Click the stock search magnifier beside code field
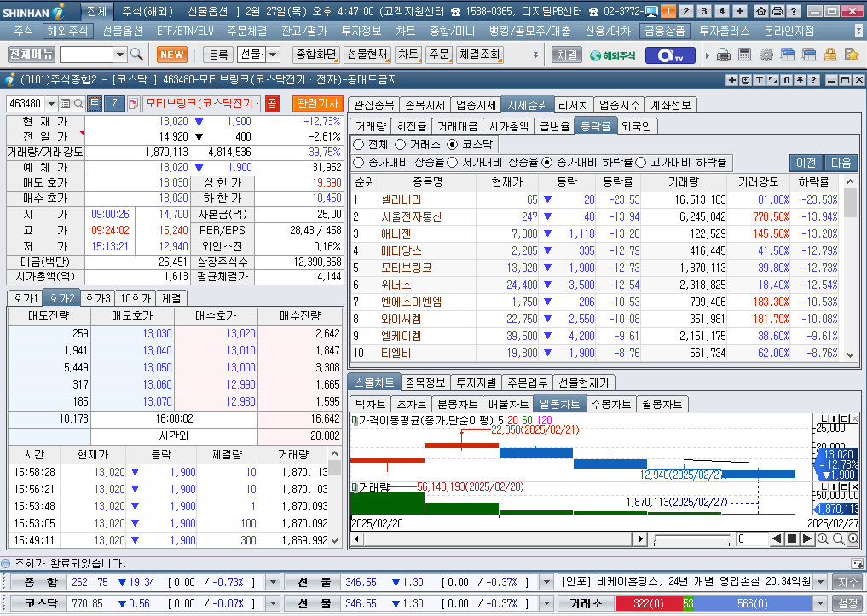The width and height of the screenshot is (867, 616). pos(78,103)
